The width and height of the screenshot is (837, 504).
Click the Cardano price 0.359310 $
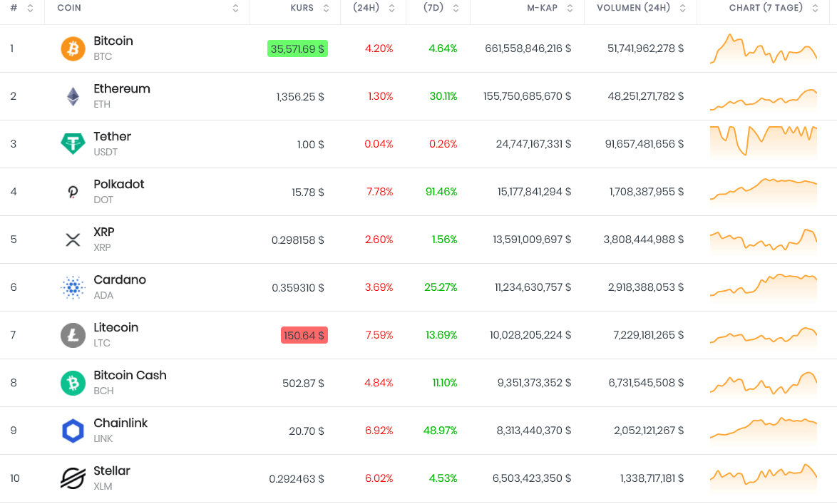[298, 288]
